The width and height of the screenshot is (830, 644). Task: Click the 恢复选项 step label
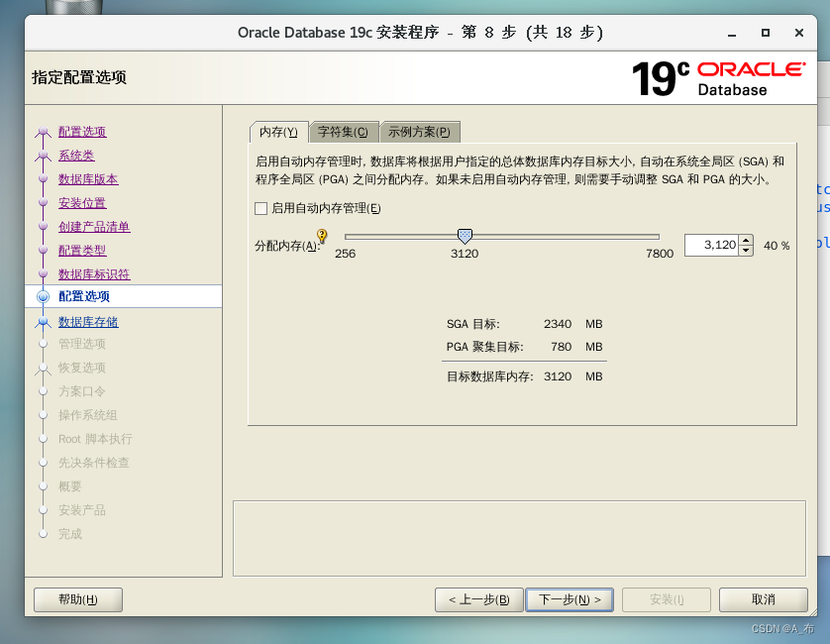[82, 368]
